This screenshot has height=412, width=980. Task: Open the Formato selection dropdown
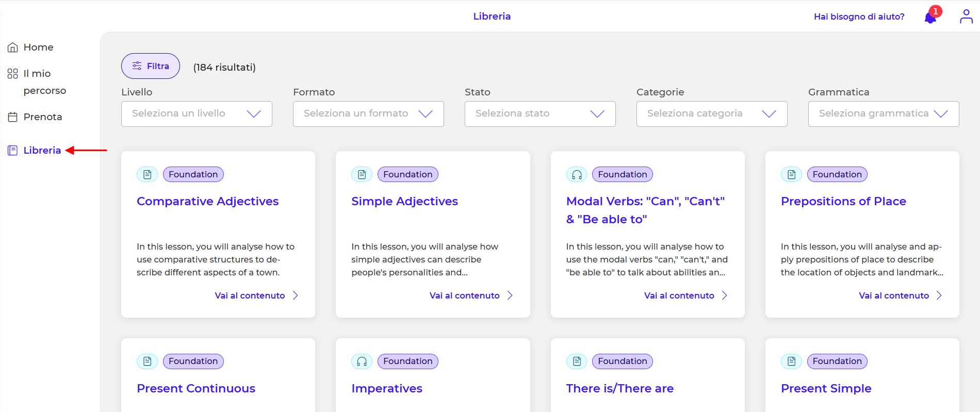[368, 114]
